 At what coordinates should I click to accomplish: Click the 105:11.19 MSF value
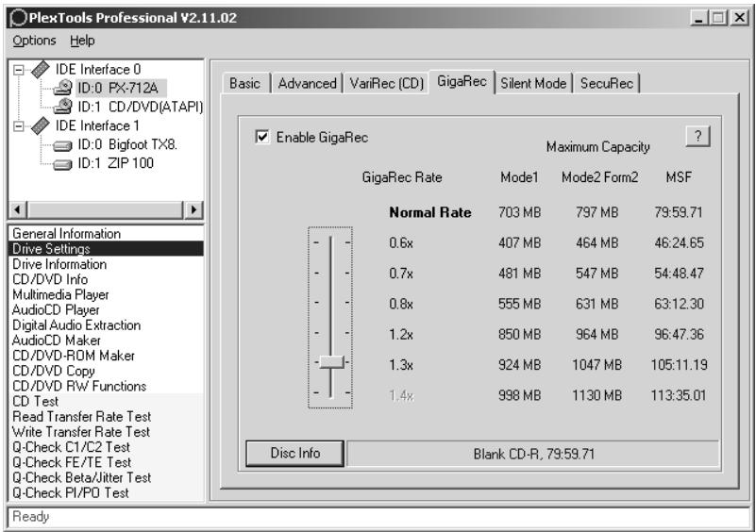(x=679, y=365)
